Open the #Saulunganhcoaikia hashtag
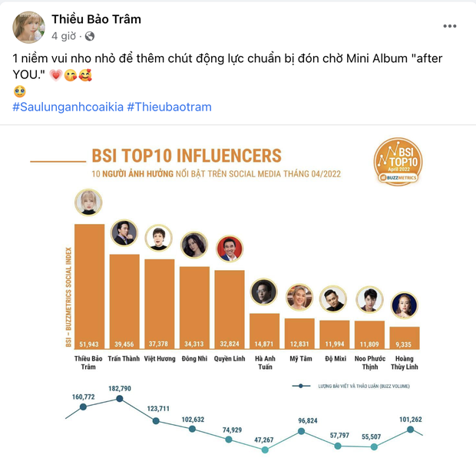 point(68,107)
